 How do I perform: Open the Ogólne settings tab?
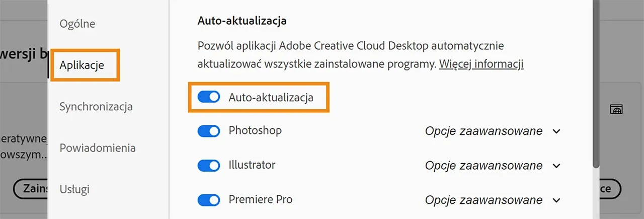tap(77, 24)
